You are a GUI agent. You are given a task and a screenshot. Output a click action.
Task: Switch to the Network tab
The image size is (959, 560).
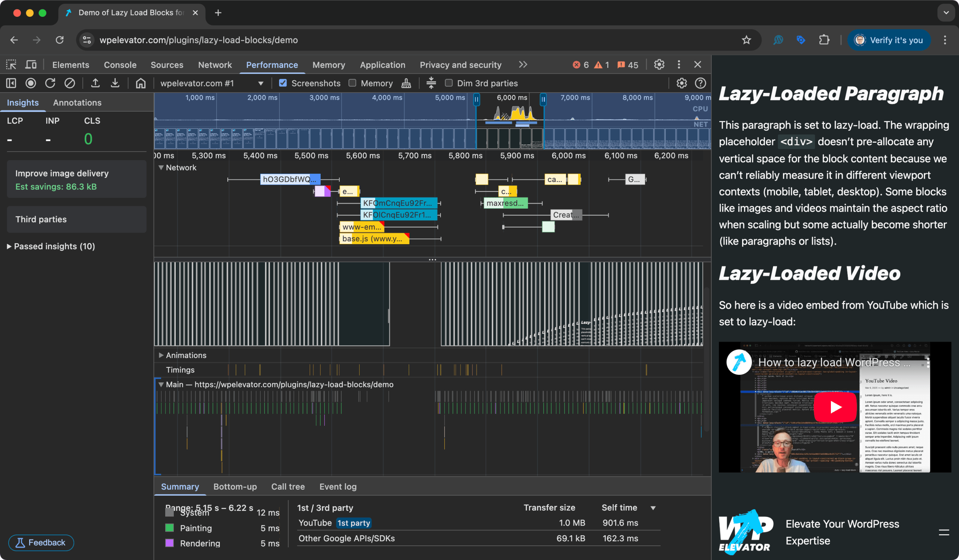tap(215, 65)
